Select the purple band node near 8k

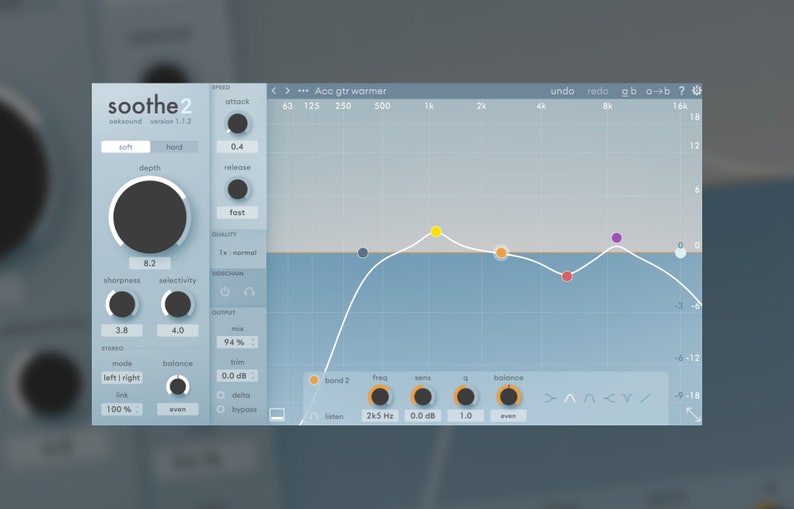point(616,238)
